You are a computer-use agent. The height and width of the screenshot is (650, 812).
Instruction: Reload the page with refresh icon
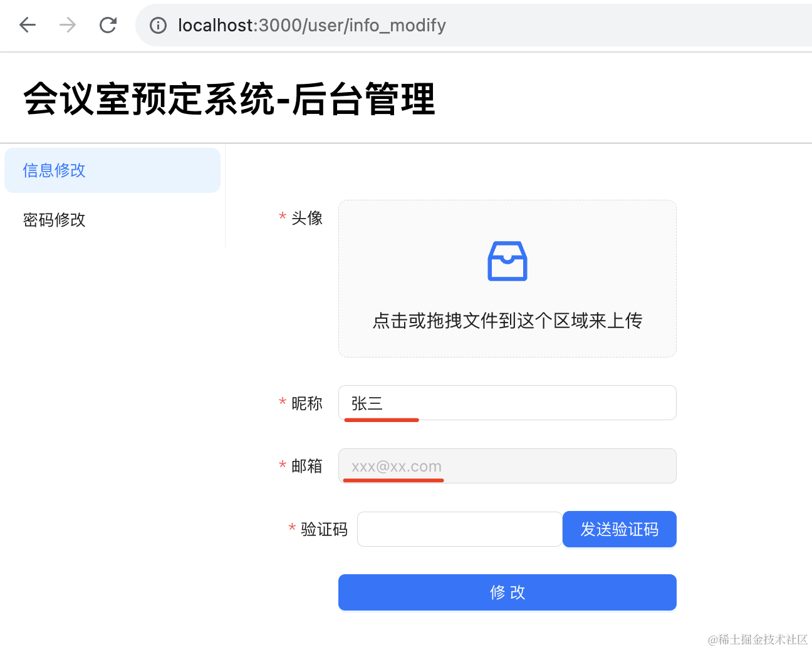(108, 25)
